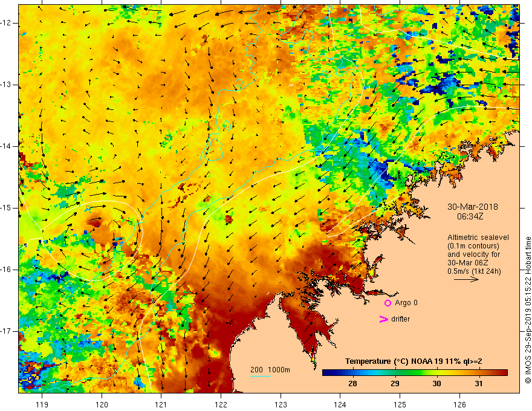
Task: Click the longitude label 121
Action: pos(161,404)
